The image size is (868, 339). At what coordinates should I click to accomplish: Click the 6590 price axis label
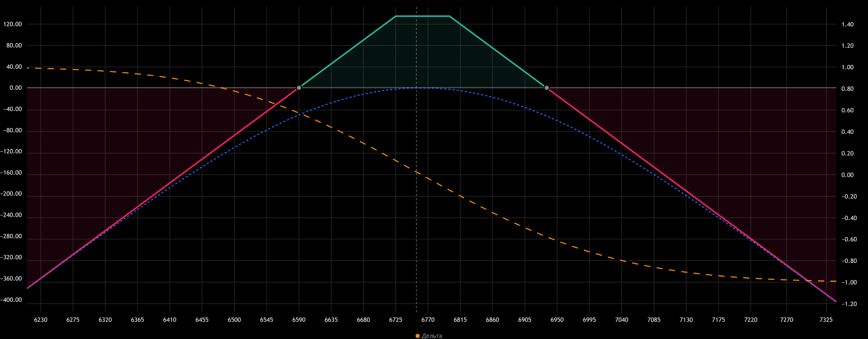coord(299,320)
